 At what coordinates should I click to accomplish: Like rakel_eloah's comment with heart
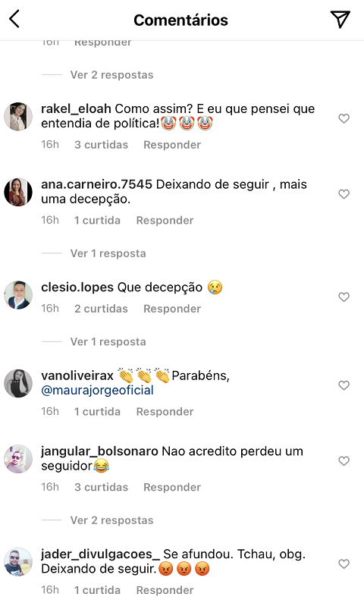pos(344,118)
